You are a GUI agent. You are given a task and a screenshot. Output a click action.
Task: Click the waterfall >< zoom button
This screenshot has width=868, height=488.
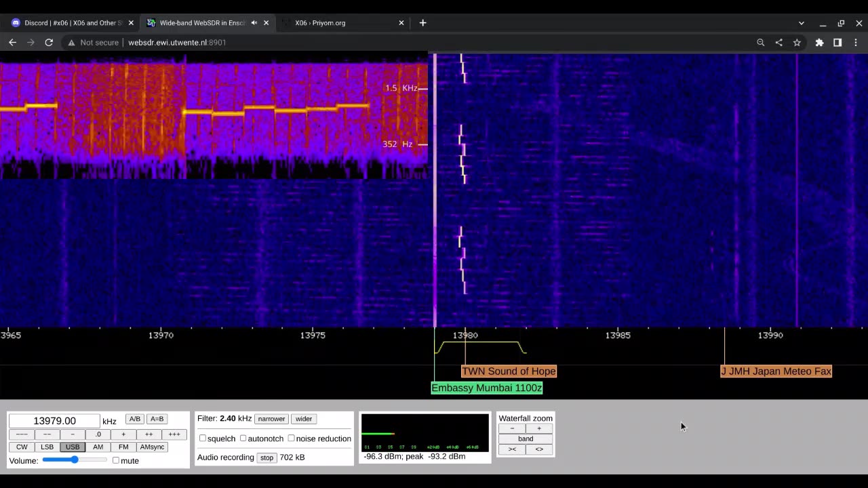click(x=512, y=449)
